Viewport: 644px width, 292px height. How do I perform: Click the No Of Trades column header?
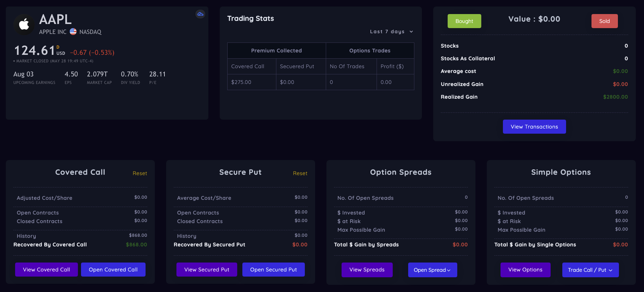(351, 66)
